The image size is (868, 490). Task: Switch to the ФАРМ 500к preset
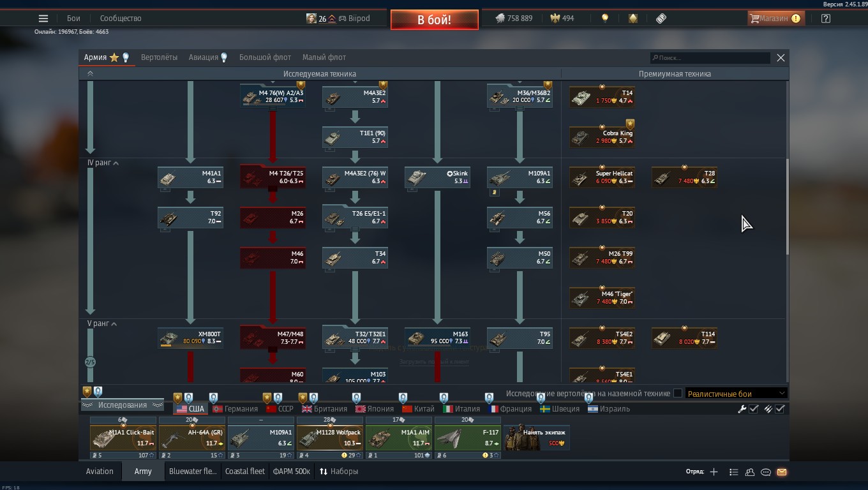[x=291, y=472]
